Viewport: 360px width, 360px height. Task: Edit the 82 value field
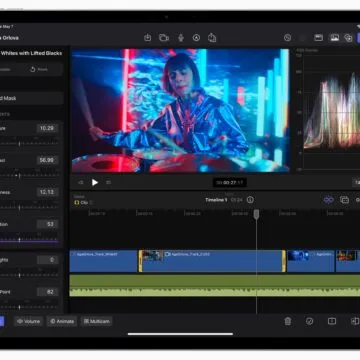click(x=47, y=292)
